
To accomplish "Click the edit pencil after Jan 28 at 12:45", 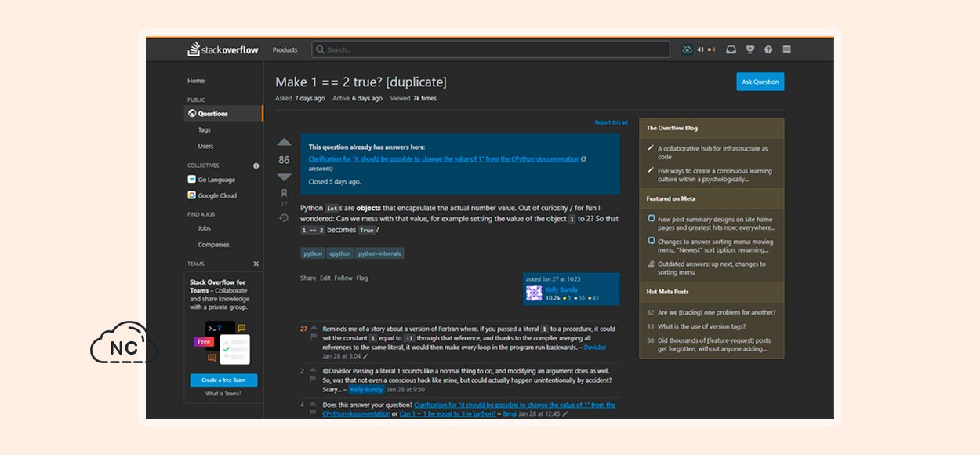I will (x=565, y=414).
